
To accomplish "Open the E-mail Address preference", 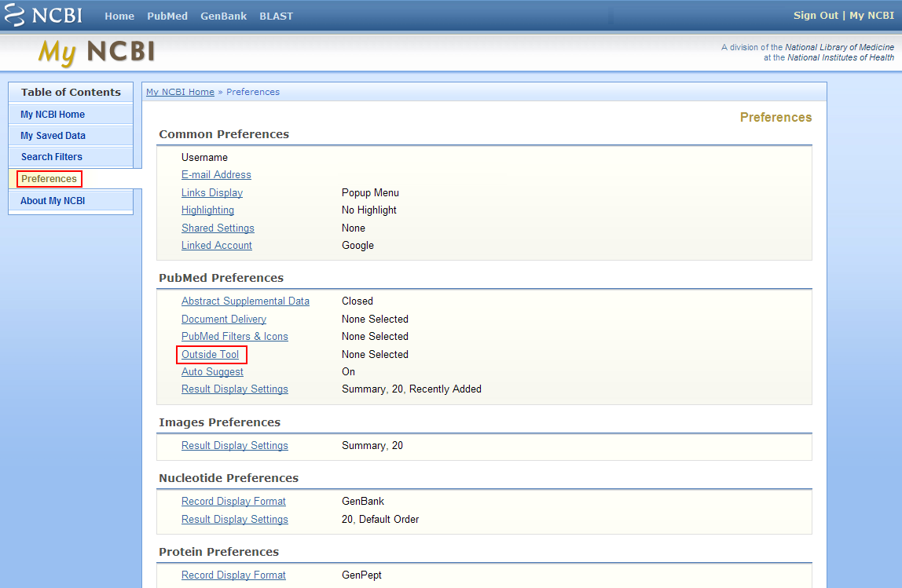I will (x=216, y=175).
